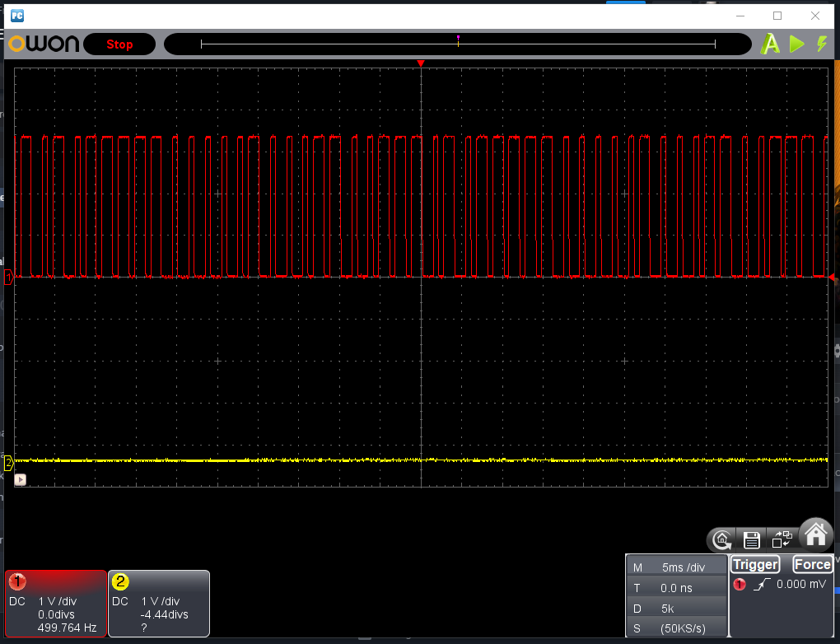
Task: Toggle channel 2 with its yellow badge
Action: [x=120, y=581]
